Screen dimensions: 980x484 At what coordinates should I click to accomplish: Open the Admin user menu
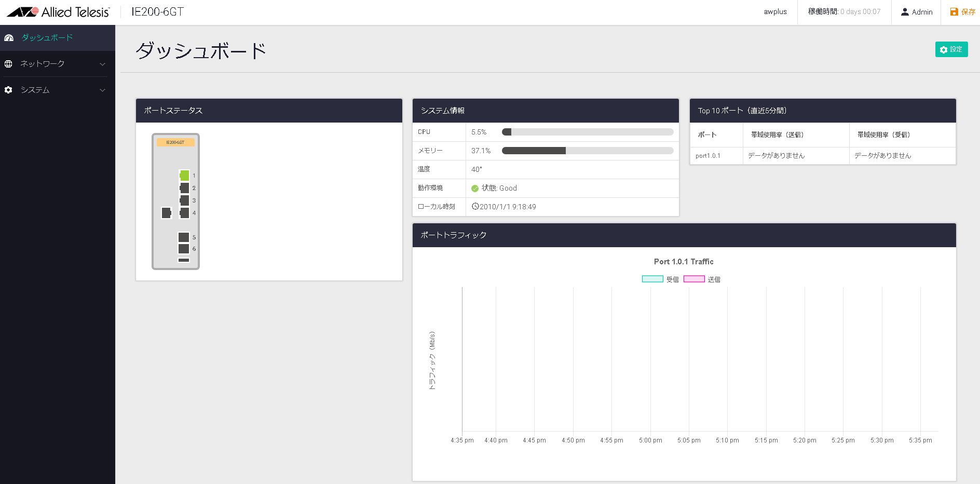(x=917, y=12)
